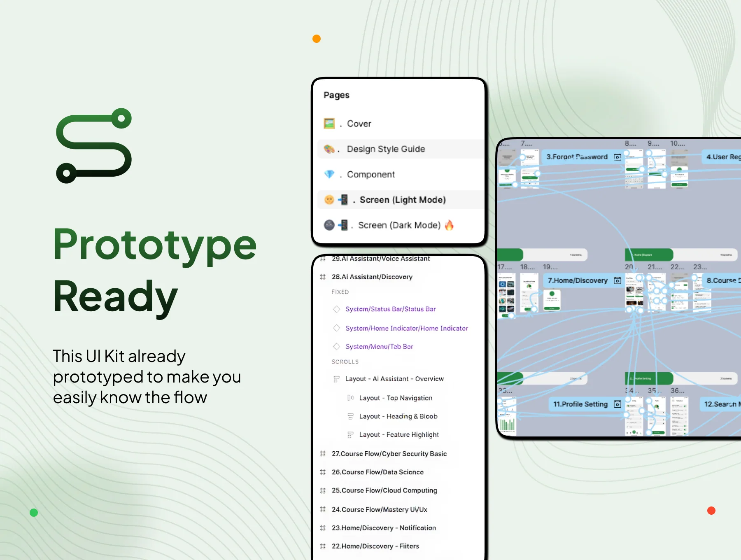
Task: Click play icon on 3.Forgot Password flow
Action: click(617, 157)
